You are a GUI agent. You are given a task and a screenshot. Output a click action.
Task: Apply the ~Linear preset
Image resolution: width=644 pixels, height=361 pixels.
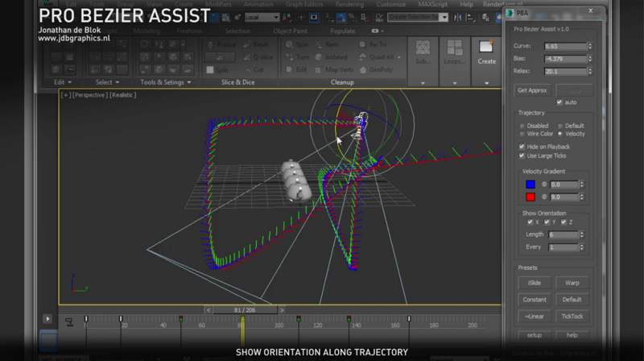click(x=535, y=317)
